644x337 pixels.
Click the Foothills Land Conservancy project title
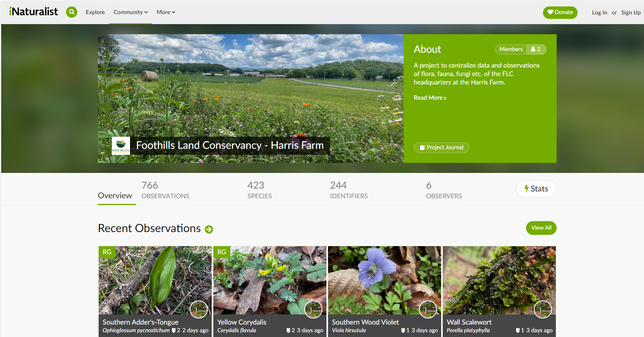pyautogui.click(x=230, y=145)
